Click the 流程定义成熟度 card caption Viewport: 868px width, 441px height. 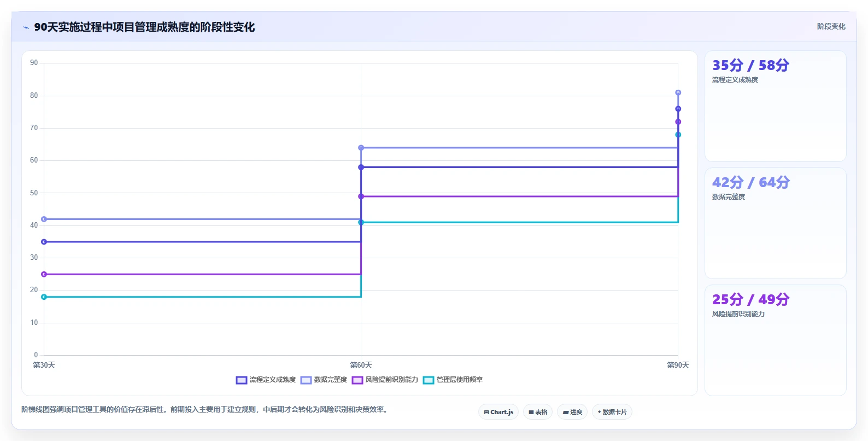click(x=735, y=80)
